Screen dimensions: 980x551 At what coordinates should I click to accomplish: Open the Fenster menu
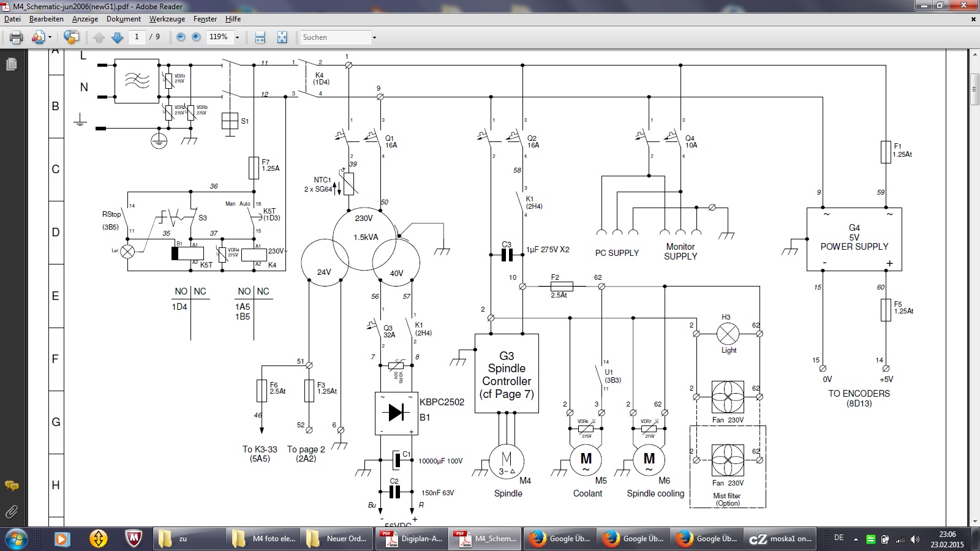click(x=205, y=19)
